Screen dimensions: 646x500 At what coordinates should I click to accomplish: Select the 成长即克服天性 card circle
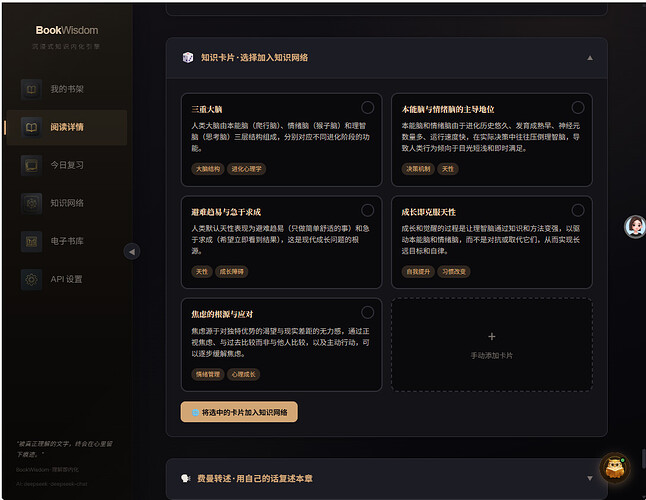pos(578,210)
